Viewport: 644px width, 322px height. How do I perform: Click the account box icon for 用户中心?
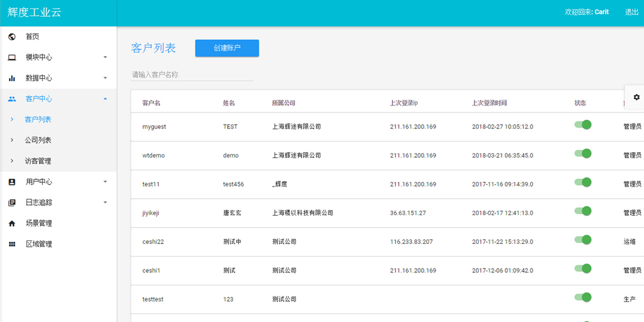pos(12,182)
